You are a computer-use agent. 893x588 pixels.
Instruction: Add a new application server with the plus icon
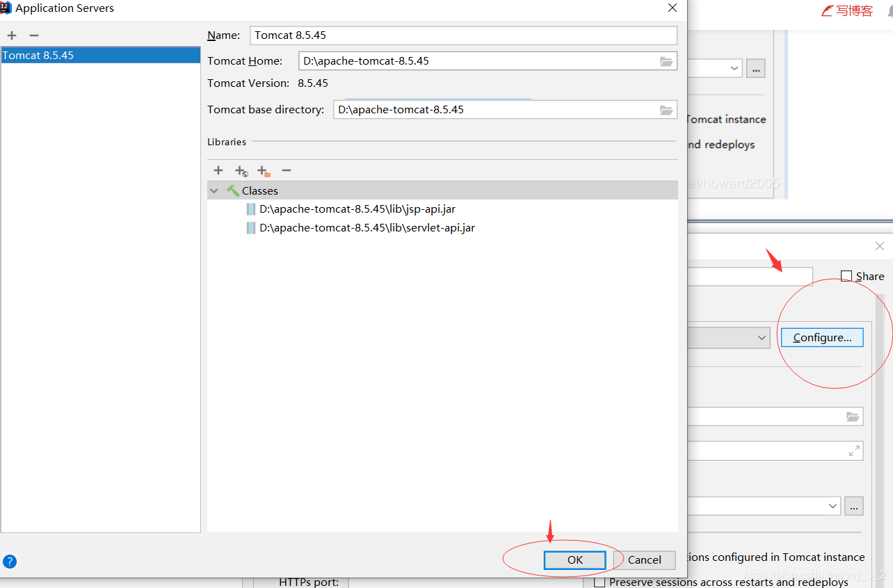(x=12, y=35)
